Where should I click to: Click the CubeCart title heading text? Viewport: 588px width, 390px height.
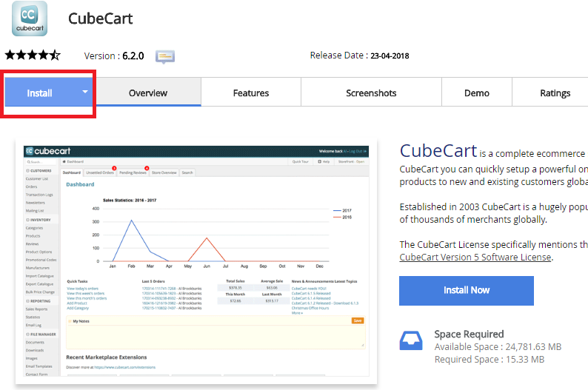pos(101,19)
